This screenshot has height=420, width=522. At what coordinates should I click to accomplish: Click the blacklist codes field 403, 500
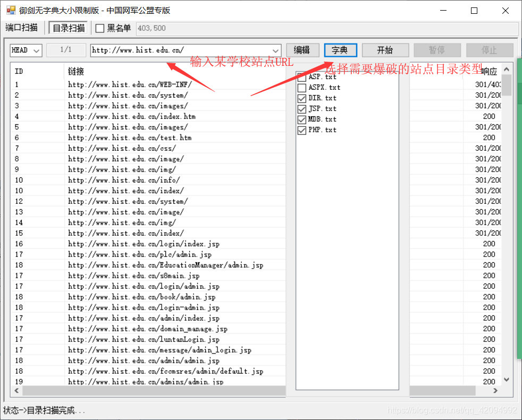[x=327, y=28]
